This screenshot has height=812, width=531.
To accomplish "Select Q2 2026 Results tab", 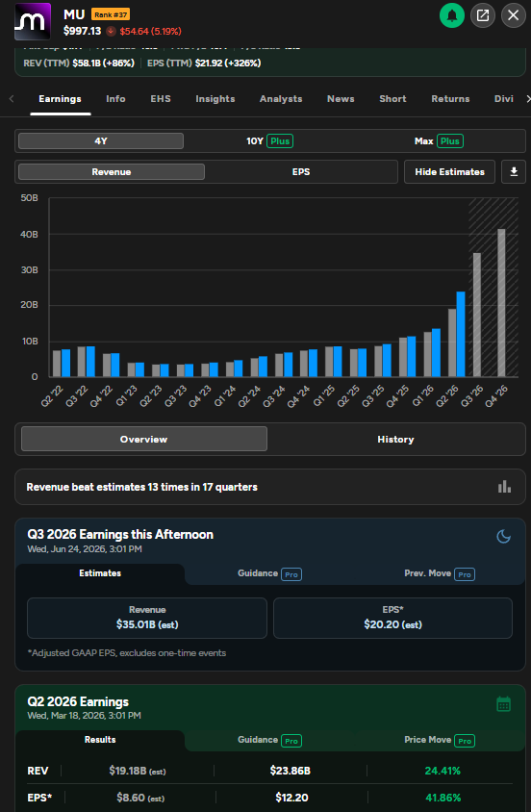I will click(x=100, y=740).
